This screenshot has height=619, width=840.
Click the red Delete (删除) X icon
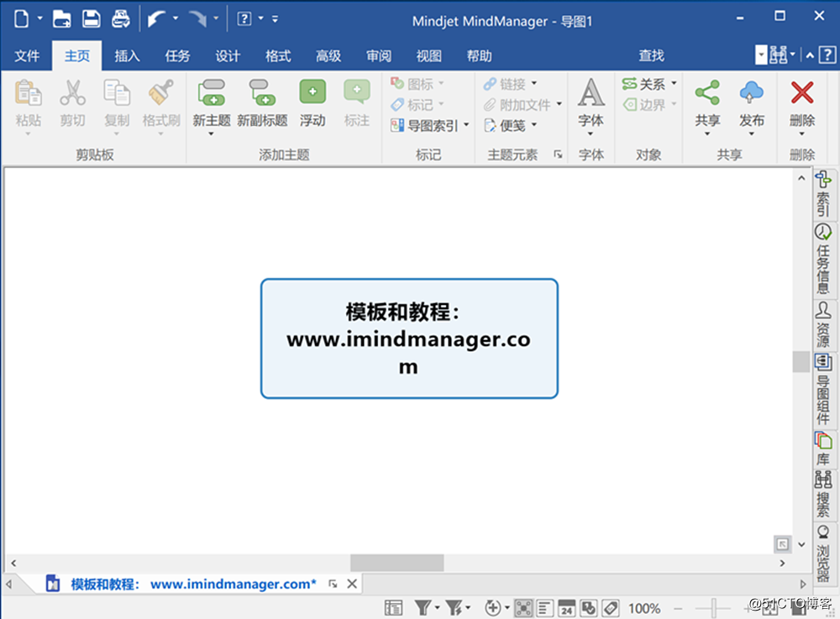coord(802,92)
